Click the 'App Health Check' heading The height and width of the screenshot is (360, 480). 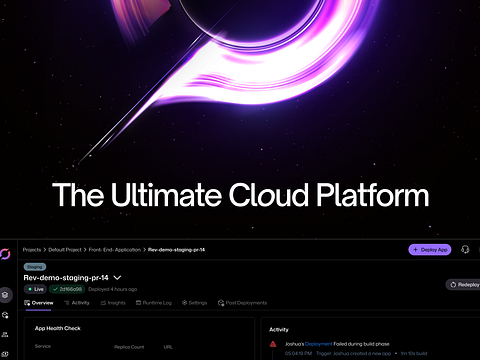click(58, 328)
